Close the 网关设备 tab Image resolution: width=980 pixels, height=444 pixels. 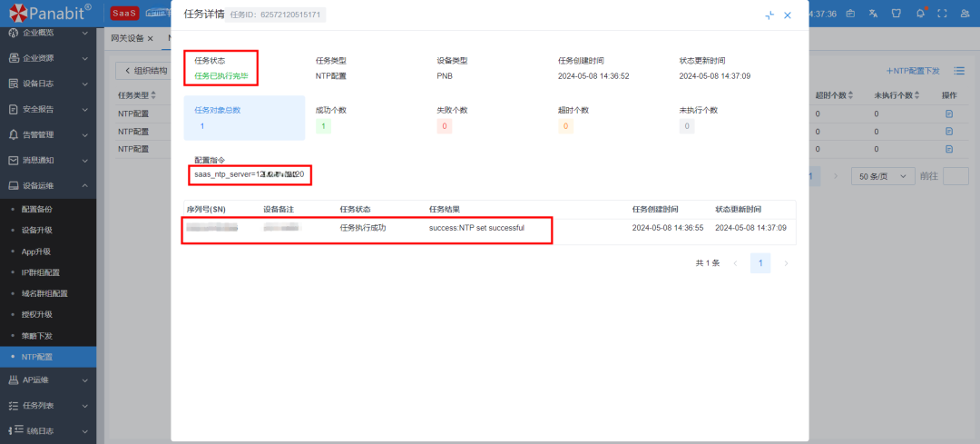pos(150,39)
